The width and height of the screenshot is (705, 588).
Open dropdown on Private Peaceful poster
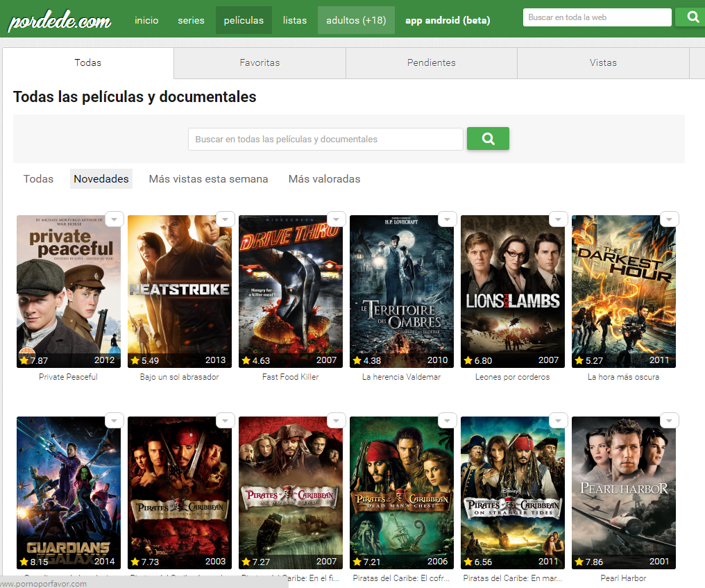point(114,219)
